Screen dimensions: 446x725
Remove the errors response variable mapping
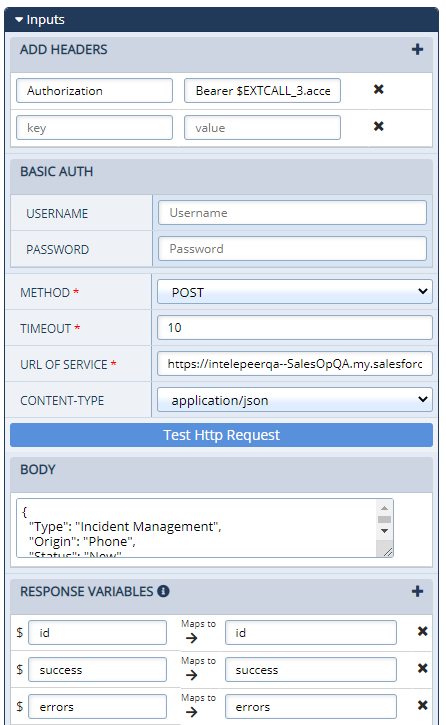tap(422, 705)
